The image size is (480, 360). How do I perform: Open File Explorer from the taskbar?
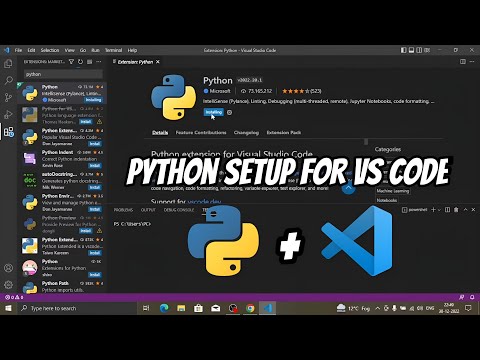point(181,308)
